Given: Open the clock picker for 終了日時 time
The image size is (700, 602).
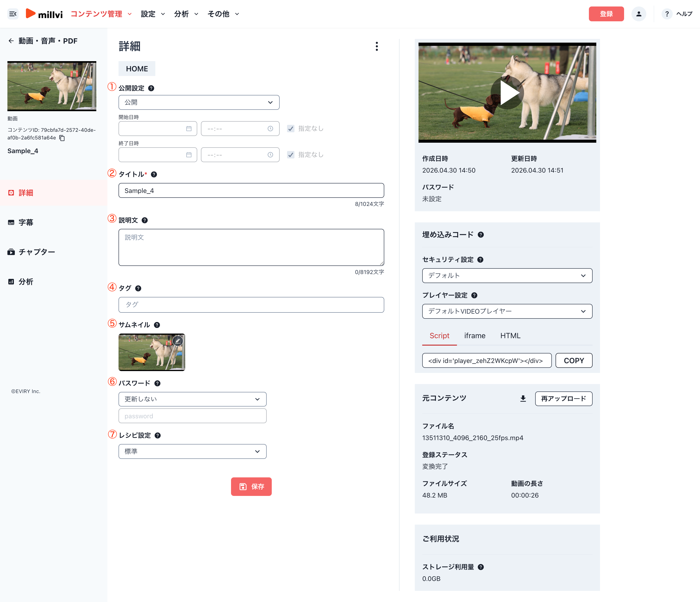Looking at the screenshot, I should click(270, 155).
